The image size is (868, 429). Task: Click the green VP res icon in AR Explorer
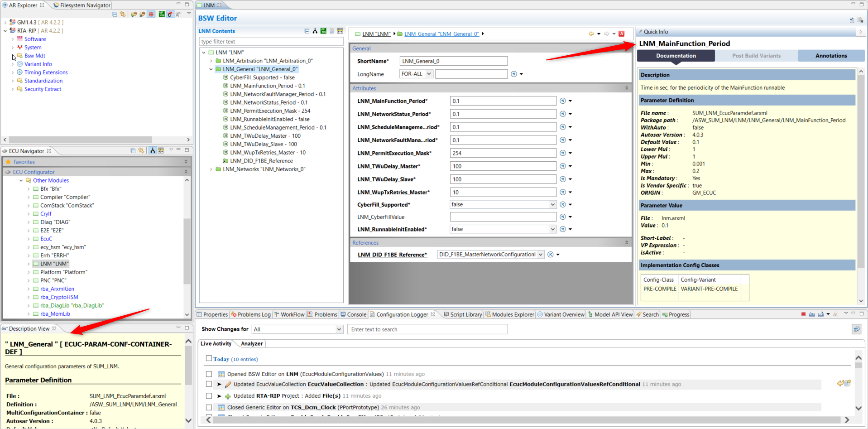(x=162, y=14)
